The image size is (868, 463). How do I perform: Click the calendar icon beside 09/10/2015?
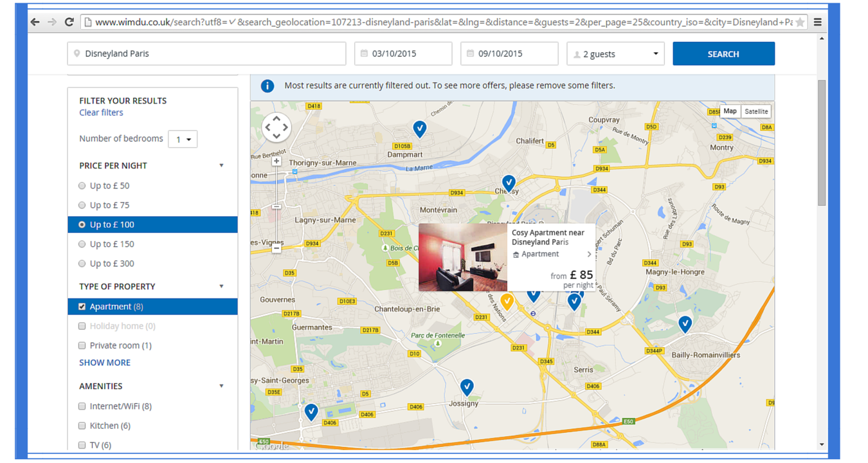pos(470,54)
